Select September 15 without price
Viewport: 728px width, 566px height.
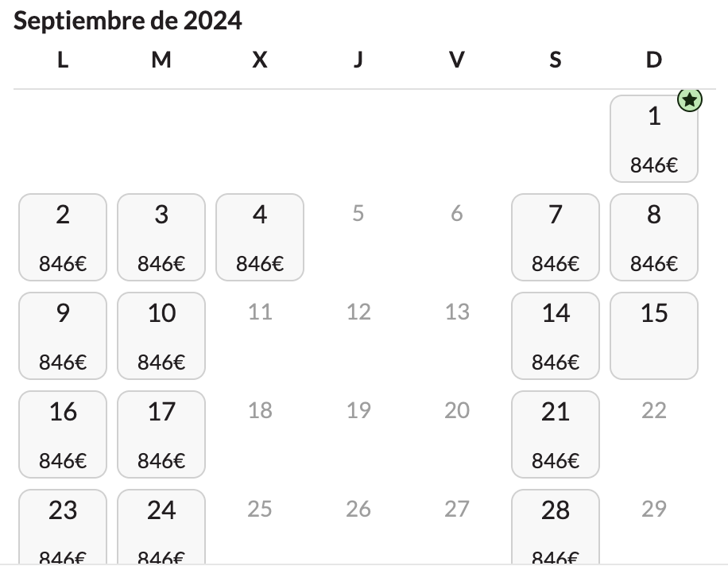[654, 335]
